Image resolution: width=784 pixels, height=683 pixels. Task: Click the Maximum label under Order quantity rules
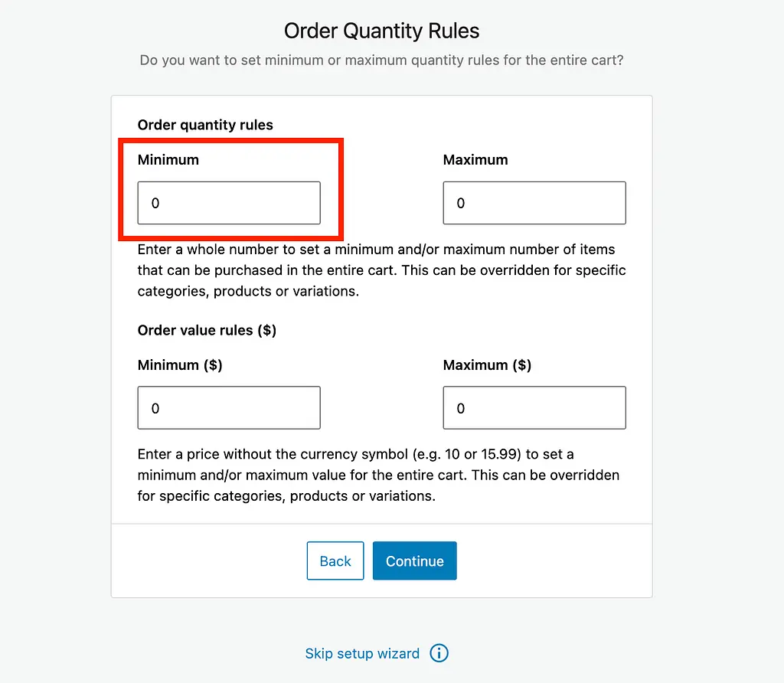(475, 160)
